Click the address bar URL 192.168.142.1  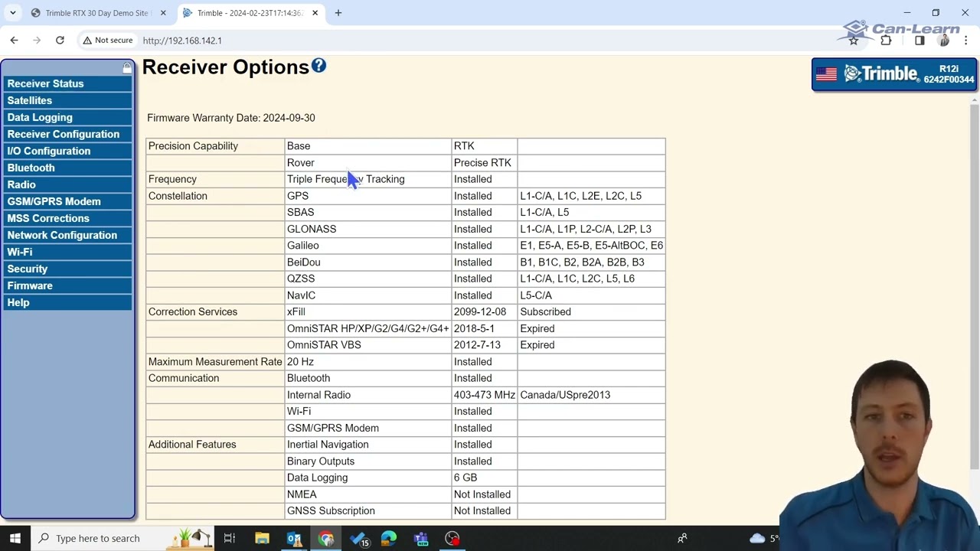coord(182,41)
